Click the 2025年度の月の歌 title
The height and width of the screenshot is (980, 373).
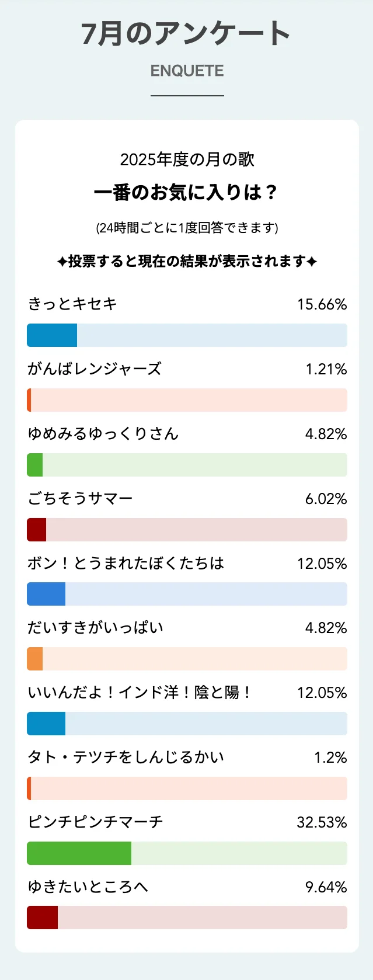point(187,159)
